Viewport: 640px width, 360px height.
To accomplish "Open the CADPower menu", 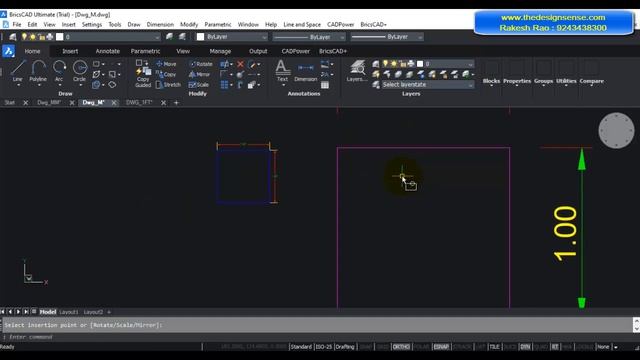I will 340,24.
